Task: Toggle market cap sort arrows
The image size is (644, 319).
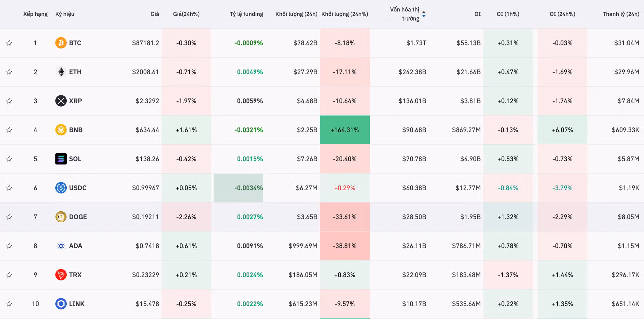Action: [x=424, y=14]
